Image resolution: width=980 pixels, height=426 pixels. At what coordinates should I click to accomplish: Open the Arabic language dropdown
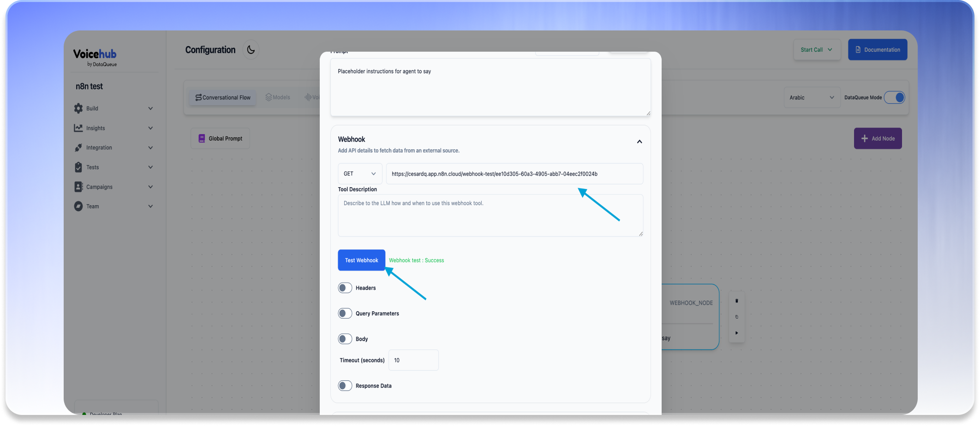tap(812, 98)
